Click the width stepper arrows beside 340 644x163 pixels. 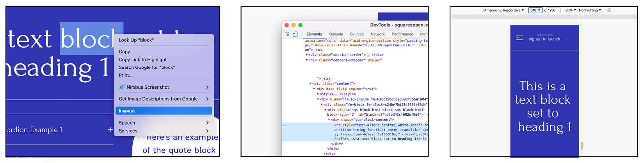[x=539, y=10]
